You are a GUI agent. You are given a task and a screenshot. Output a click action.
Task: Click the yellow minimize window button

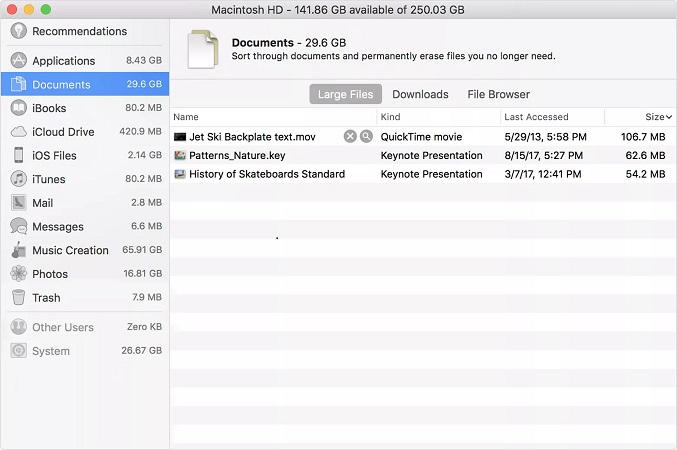(x=29, y=9)
